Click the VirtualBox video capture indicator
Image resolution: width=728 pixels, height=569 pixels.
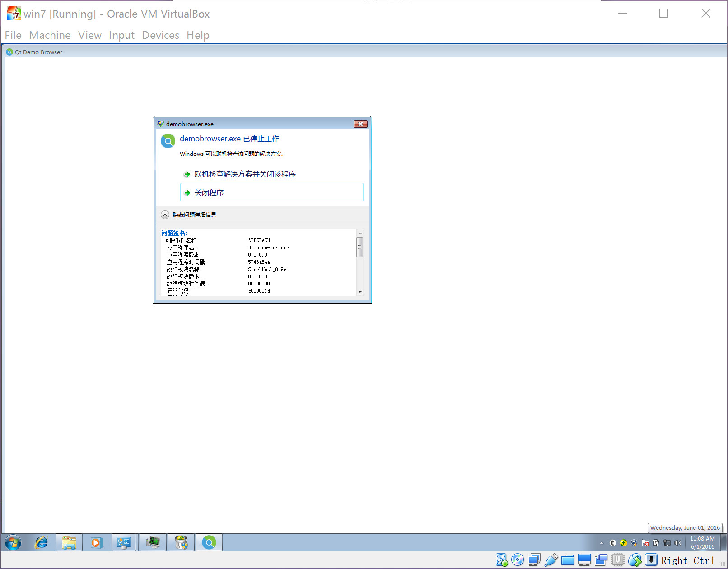point(601,560)
